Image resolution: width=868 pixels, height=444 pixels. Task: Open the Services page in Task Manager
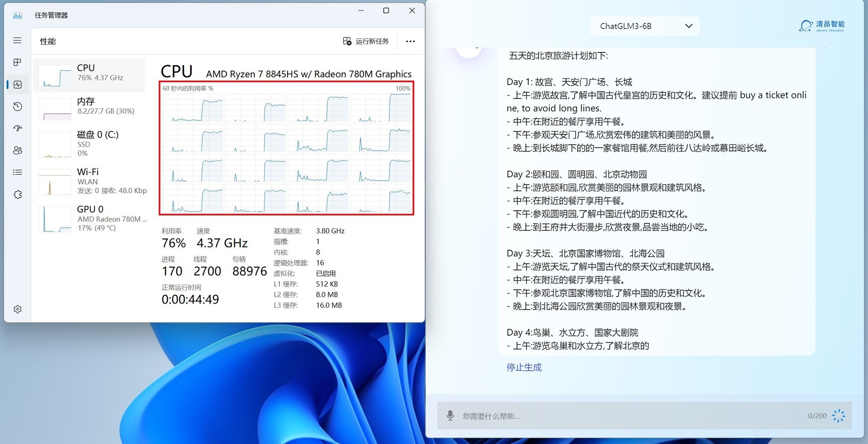point(17,195)
